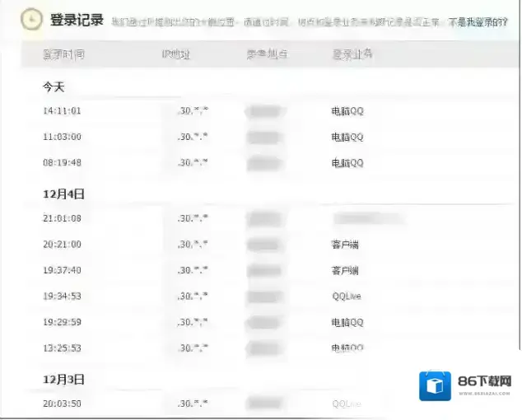Click 电脑QQ in the 14:11:01 row
The image size is (522, 420).
[x=347, y=111]
